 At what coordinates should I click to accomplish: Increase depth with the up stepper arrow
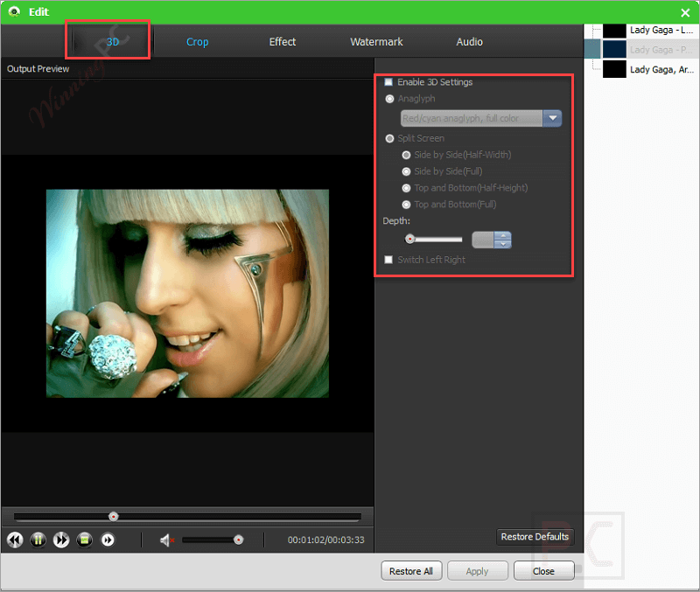[x=503, y=235]
